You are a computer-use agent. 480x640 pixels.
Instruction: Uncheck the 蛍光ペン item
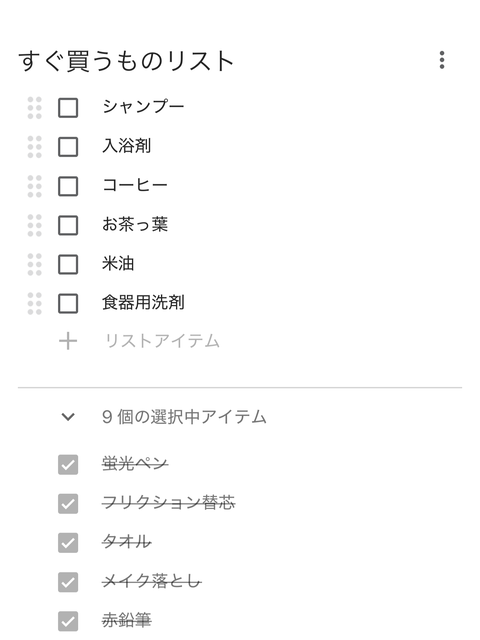click(x=68, y=464)
